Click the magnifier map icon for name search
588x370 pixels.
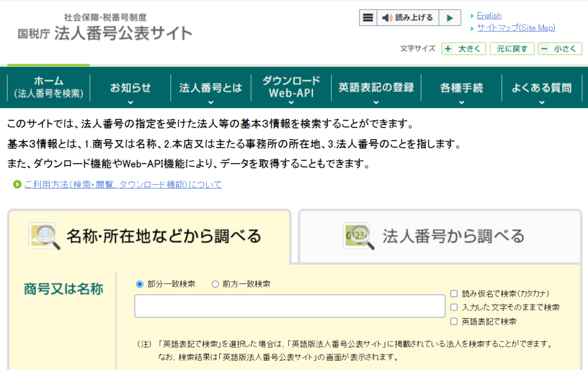(45, 236)
